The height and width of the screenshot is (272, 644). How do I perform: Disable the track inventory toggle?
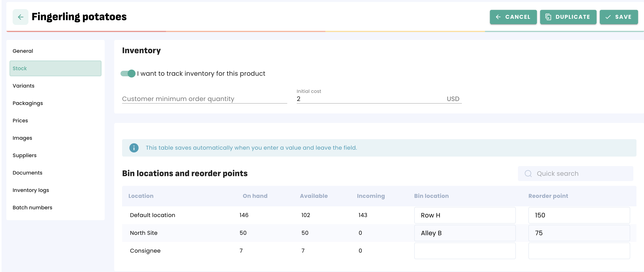[128, 74]
